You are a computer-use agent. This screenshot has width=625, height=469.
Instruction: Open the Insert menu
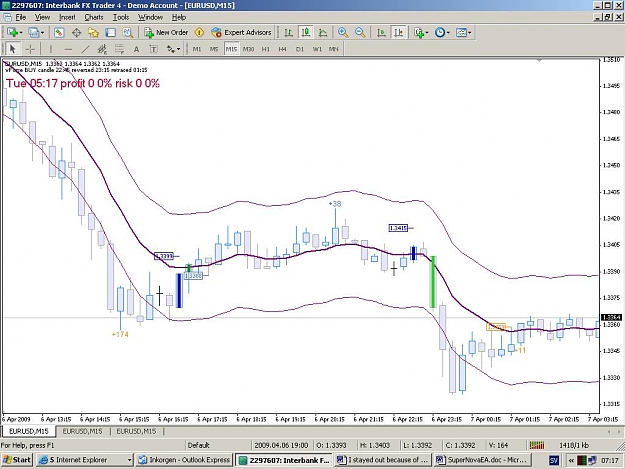tap(67, 17)
